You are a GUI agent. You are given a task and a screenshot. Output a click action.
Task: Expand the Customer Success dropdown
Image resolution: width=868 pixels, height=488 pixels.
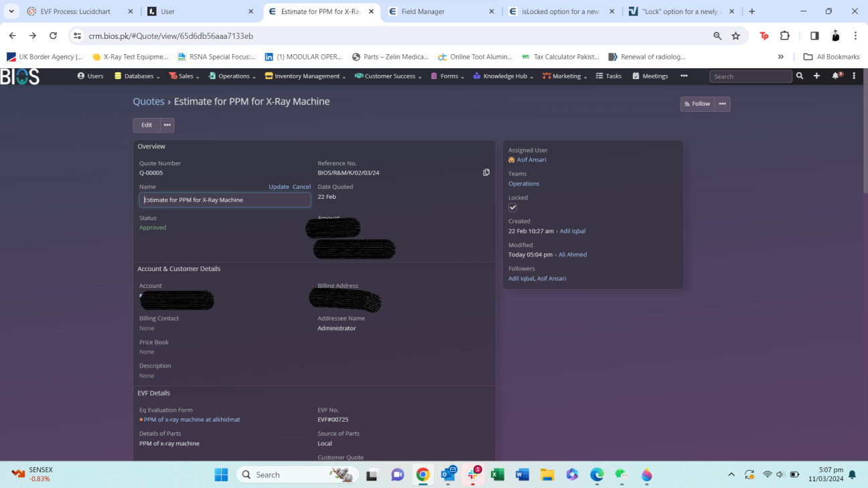pyautogui.click(x=388, y=76)
